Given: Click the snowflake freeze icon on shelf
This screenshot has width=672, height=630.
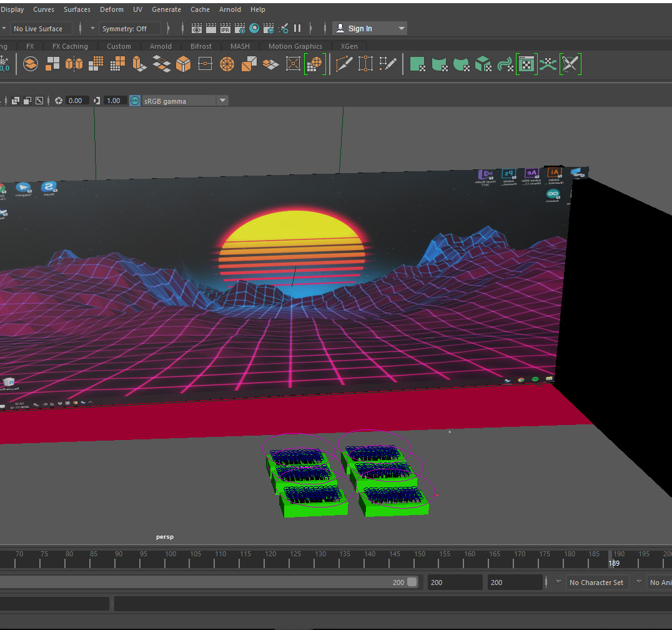Looking at the screenshot, I should point(4,64).
